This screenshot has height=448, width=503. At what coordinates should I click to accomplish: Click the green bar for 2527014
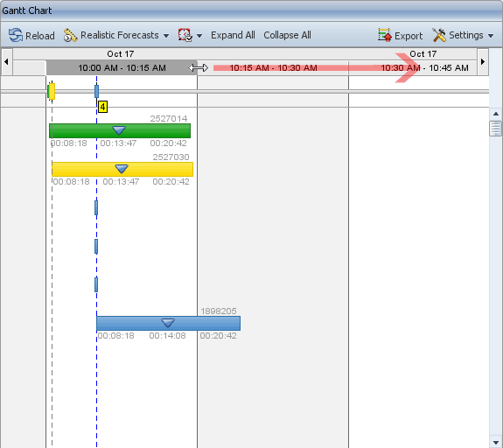[120, 130]
